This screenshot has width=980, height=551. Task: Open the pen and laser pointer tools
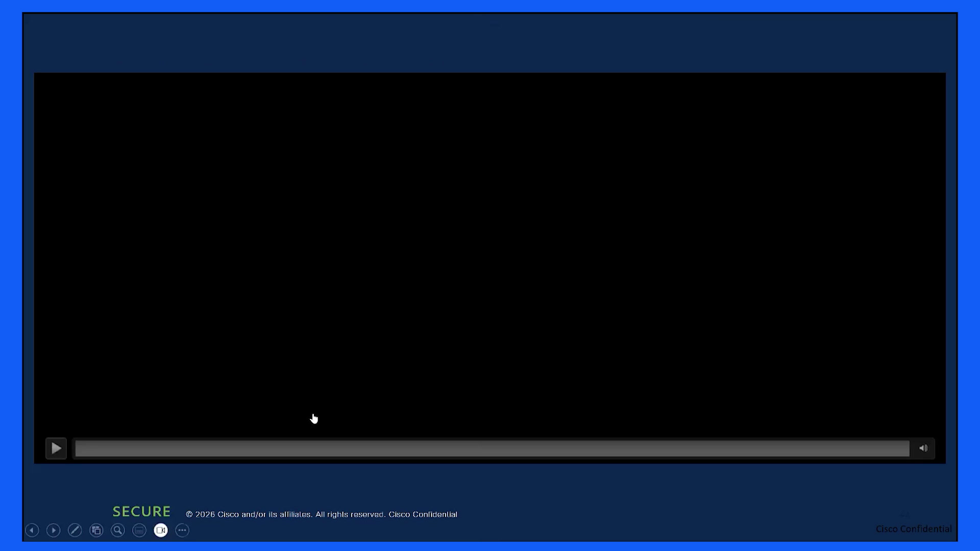pyautogui.click(x=75, y=531)
